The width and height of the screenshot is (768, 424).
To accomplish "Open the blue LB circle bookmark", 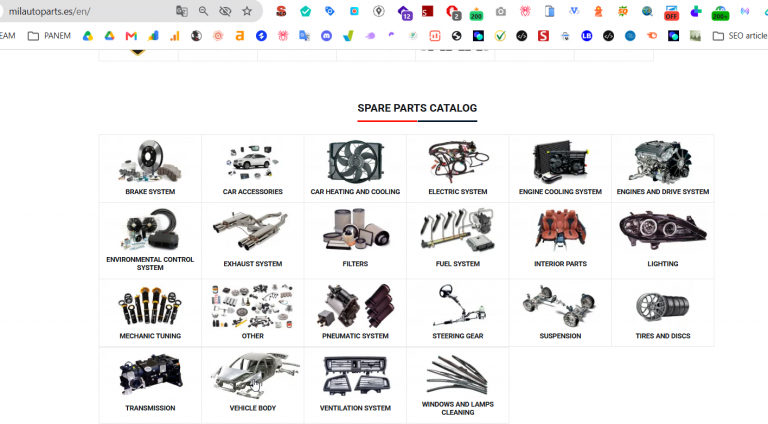I will point(586,36).
